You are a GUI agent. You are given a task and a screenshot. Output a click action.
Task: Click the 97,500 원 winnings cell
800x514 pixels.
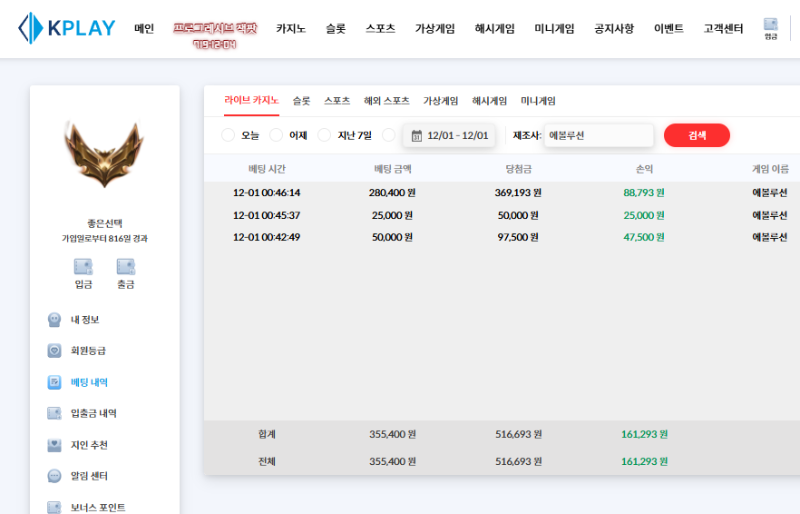click(x=518, y=237)
